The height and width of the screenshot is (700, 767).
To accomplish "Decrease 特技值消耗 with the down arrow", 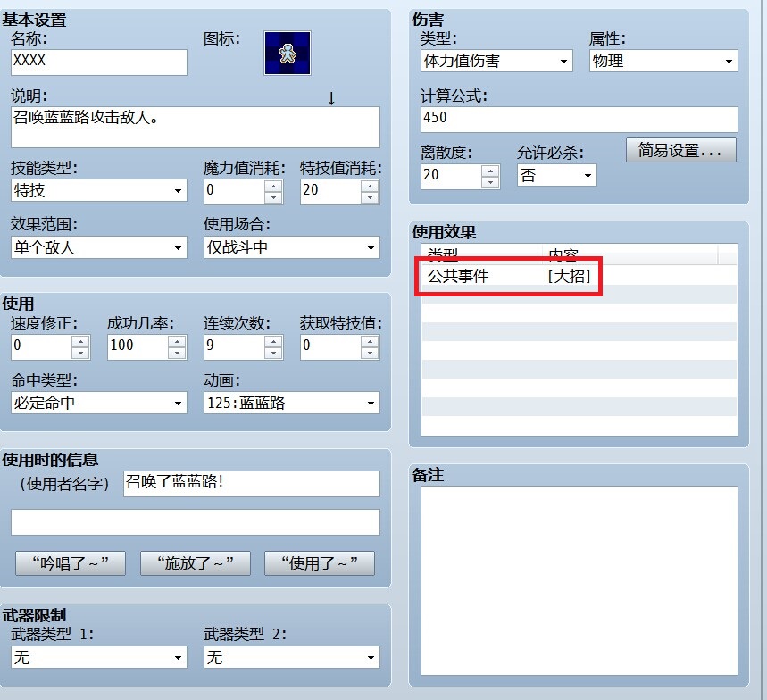I will [x=370, y=197].
